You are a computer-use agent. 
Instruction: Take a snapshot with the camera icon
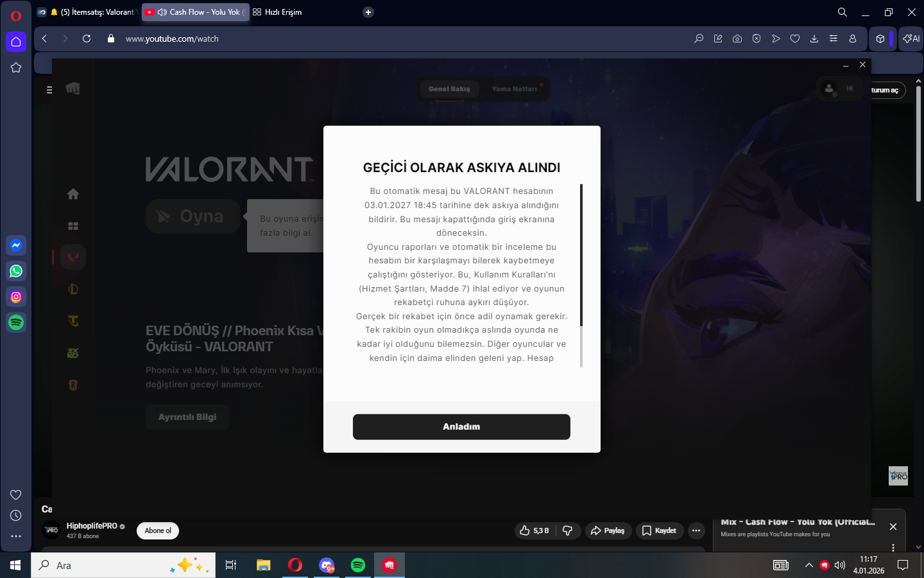click(x=737, y=39)
